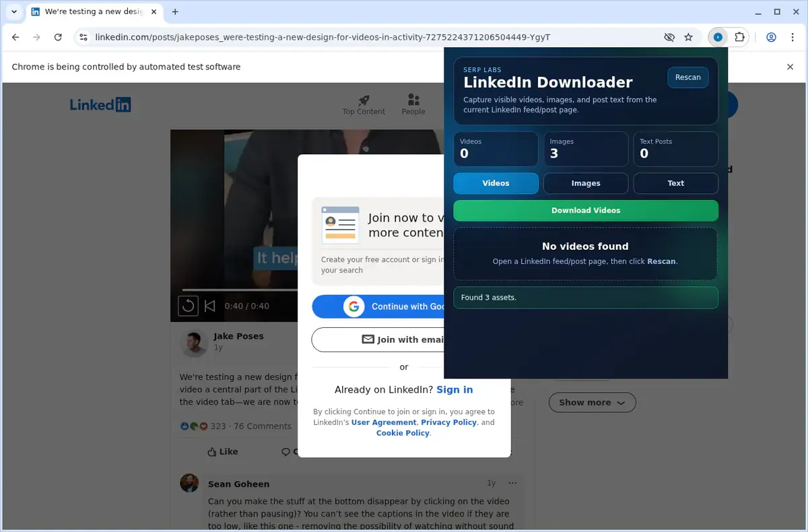Click the LinkedIn logo in the header

click(x=100, y=104)
